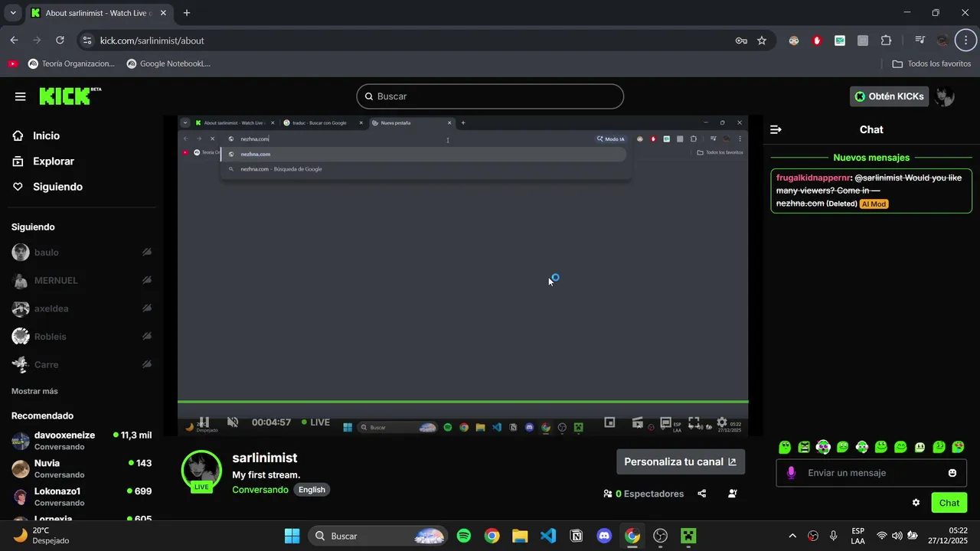
Task: Open Google NotebookL bookmark
Action: 168,64
